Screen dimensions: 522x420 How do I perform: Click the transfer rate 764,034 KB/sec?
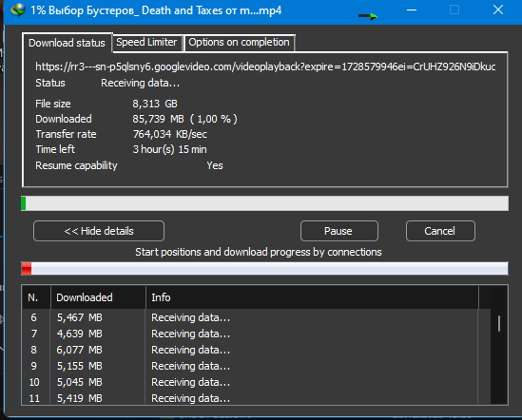(170, 134)
